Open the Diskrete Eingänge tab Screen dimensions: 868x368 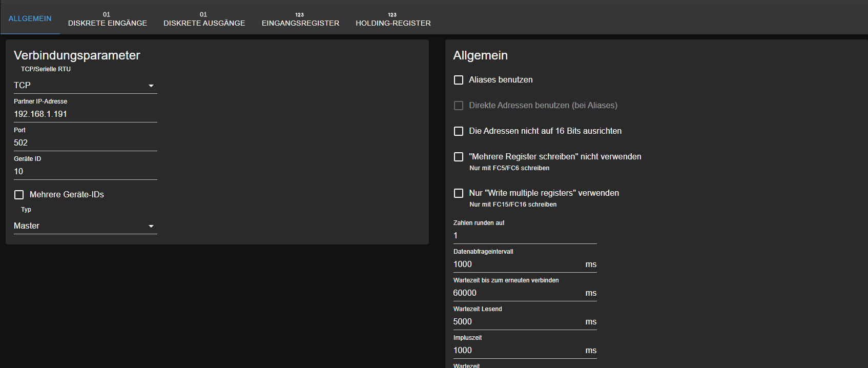pyautogui.click(x=107, y=19)
